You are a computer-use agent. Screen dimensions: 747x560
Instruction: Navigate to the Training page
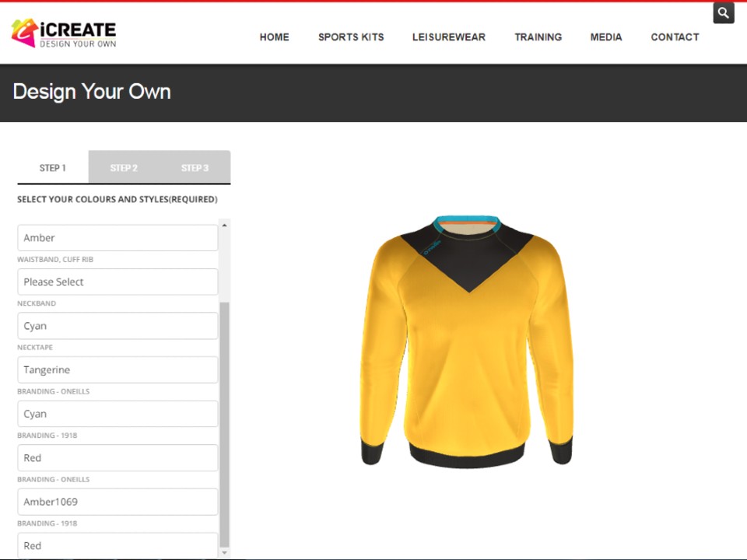(x=538, y=37)
